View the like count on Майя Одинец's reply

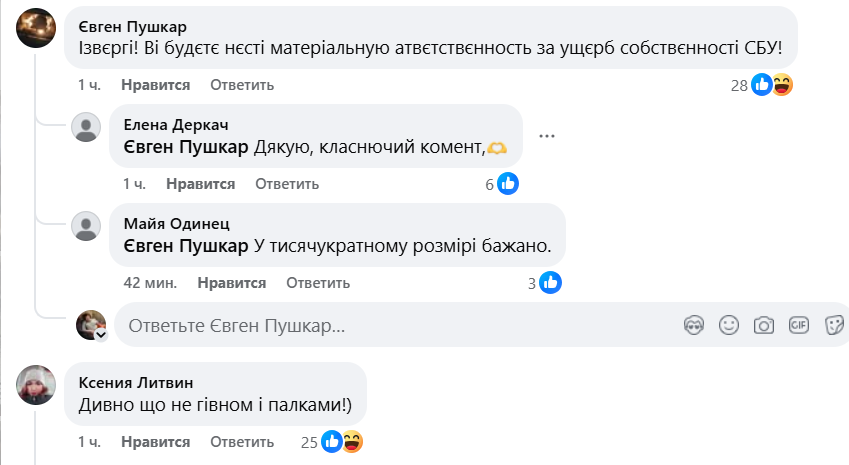[x=544, y=283]
